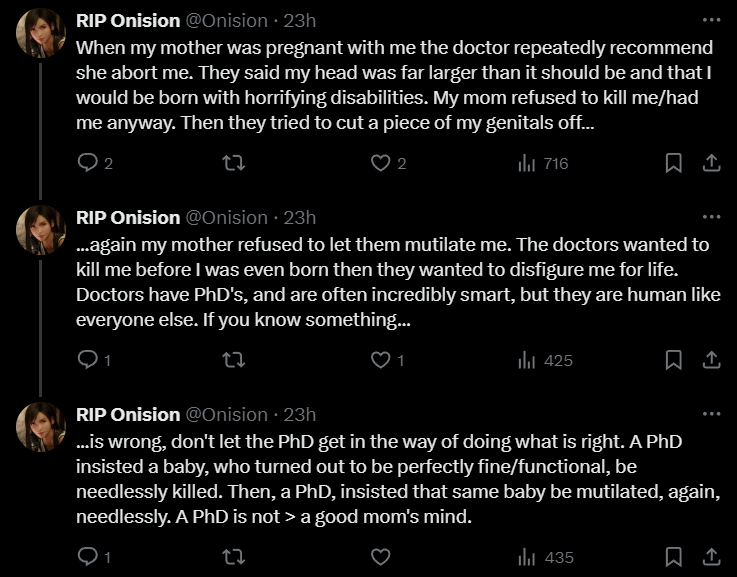Share the first tweet

point(711,163)
